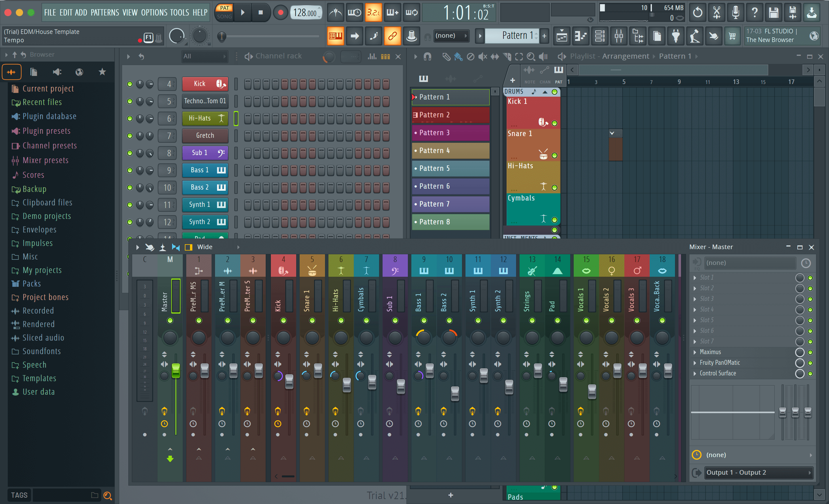Viewport: 829px width, 504px height.
Task: Mute the Synth 2 channel green LED
Action: pyautogui.click(x=130, y=222)
